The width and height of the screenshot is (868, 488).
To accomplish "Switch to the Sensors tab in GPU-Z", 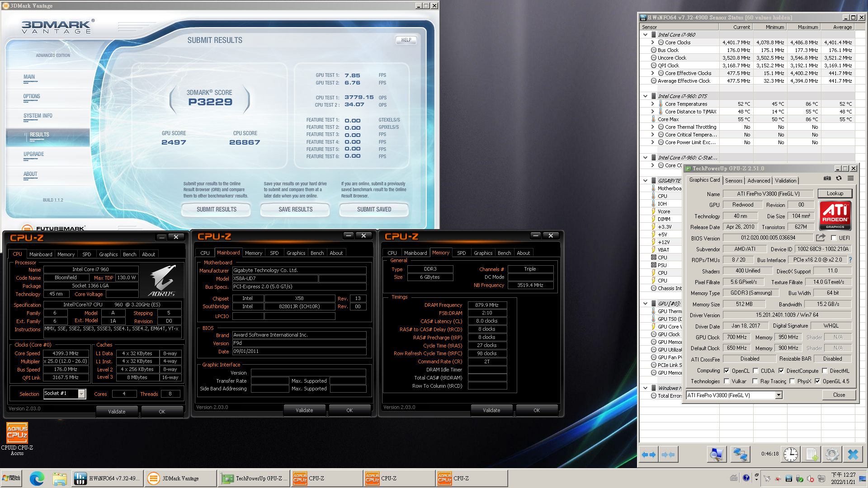I will (x=734, y=181).
